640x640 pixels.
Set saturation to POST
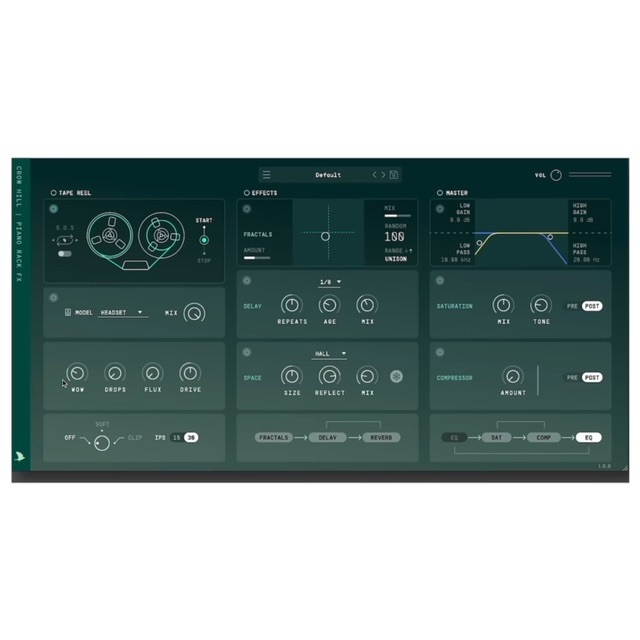[x=592, y=306]
